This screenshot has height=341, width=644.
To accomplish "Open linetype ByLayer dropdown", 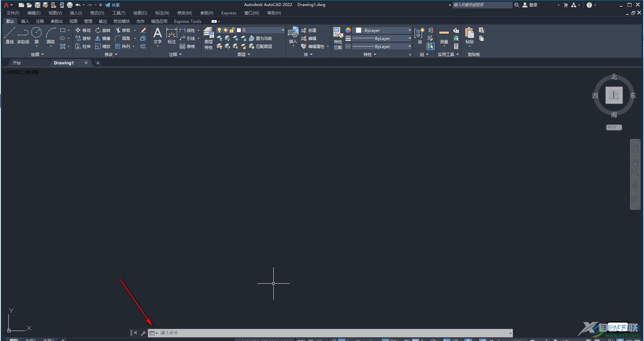I will (410, 46).
